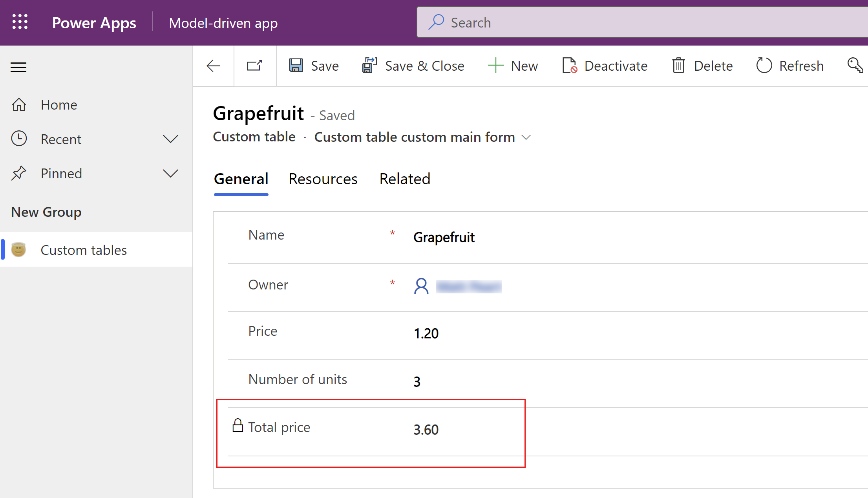Select the General tab
This screenshot has height=498, width=868.
tap(241, 178)
